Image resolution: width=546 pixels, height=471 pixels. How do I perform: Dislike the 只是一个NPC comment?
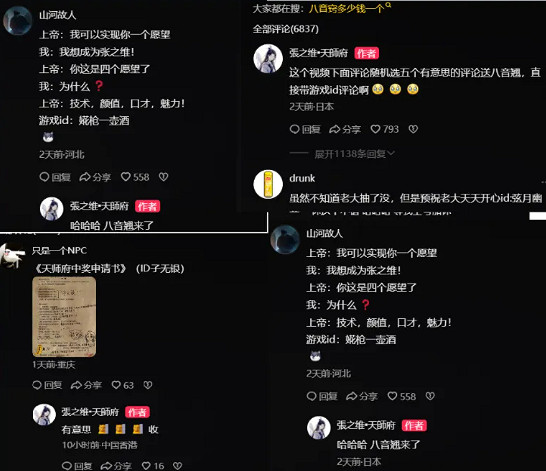pos(148,385)
